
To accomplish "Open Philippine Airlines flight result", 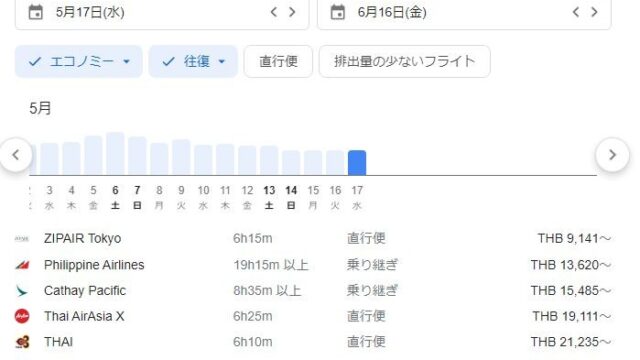I will tap(313, 265).
